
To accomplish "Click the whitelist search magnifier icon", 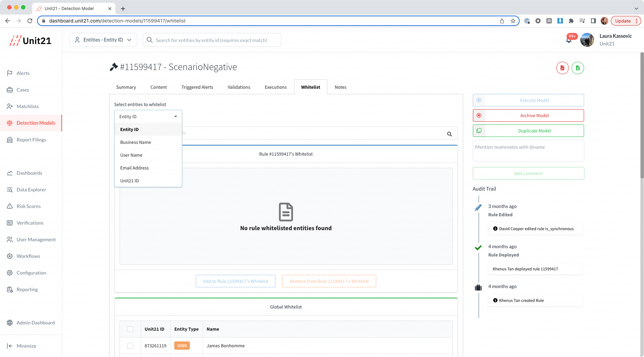I will (449, 134).
